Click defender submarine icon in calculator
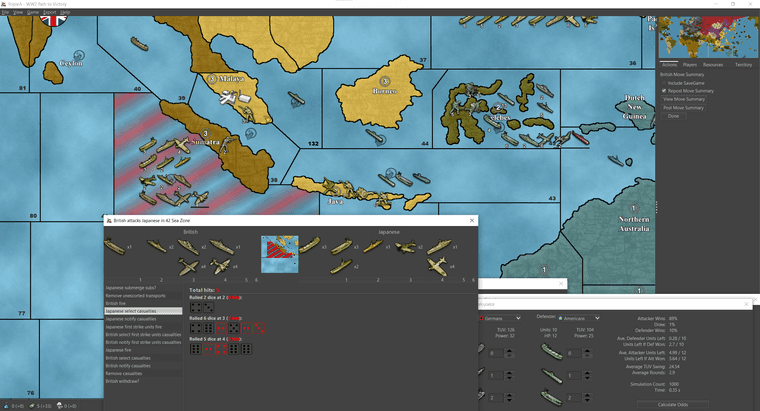The height and width of the screenshot is (411, 760). (x=551, y=376)
